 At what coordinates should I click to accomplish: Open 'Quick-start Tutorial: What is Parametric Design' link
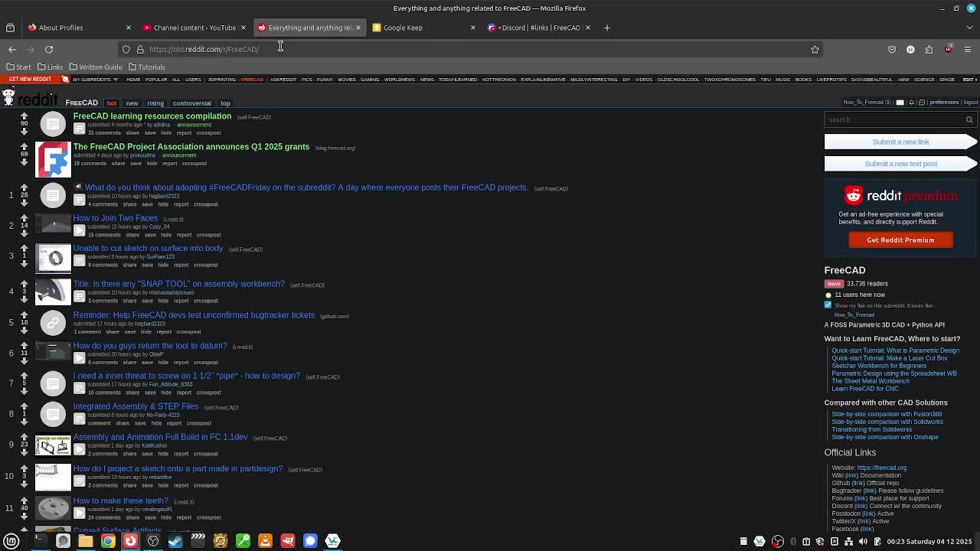coord(895,350)
